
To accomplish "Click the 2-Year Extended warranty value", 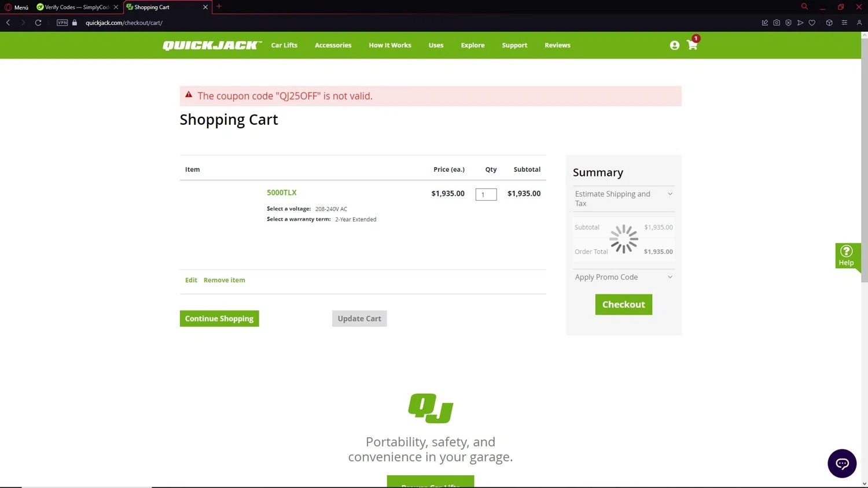I will pyautogui.click(x=356, y=219).
